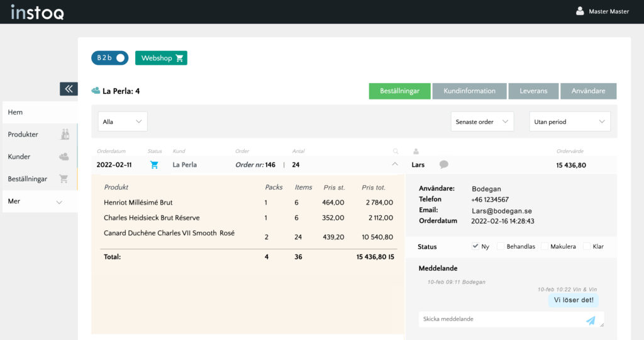644x340 pixels.
Task: Click the paper plane send message icon
Action: pyautogui.click(x=591, y=320)
